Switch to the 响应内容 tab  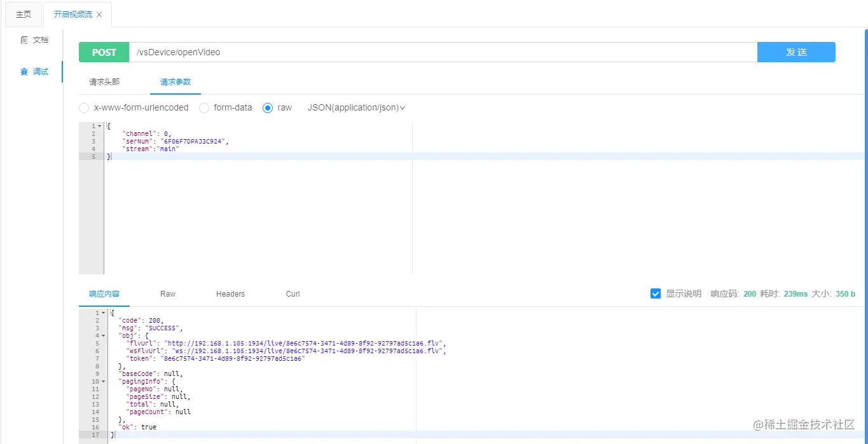pos(104,294)
